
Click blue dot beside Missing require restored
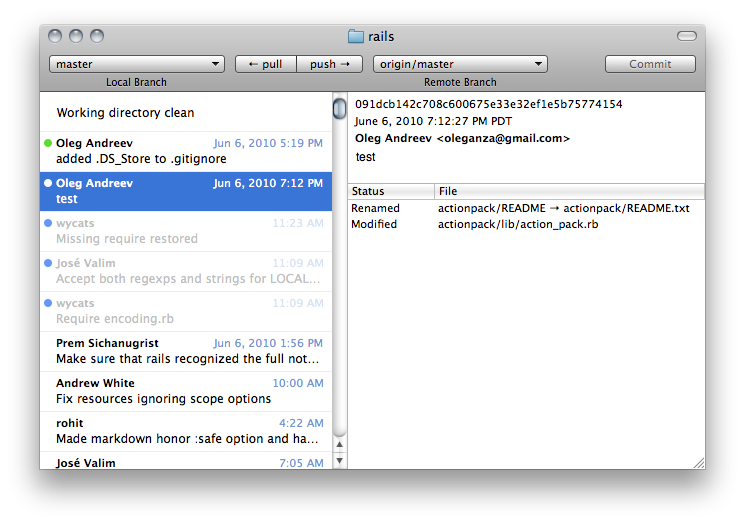coord(48,223)
